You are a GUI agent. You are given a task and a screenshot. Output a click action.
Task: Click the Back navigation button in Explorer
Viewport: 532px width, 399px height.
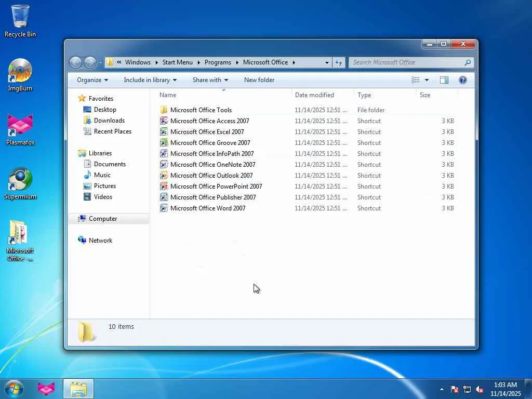coord(75,62)
